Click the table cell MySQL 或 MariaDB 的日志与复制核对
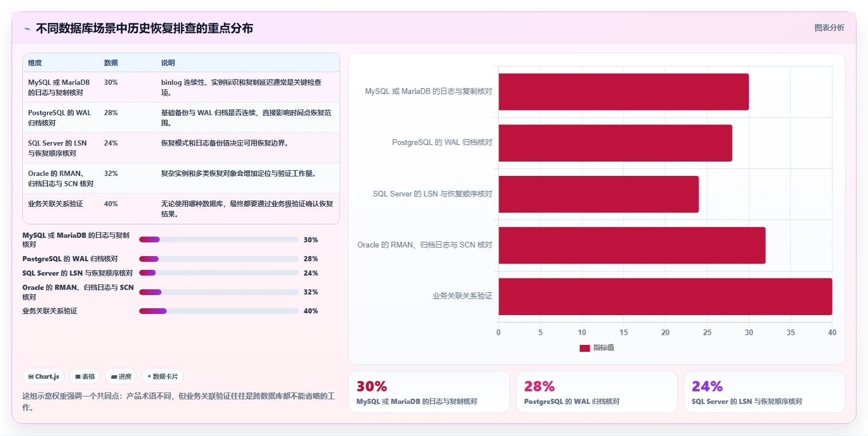Image resolution: width=868 pixels, height=436 pixels. click(60, 87)
